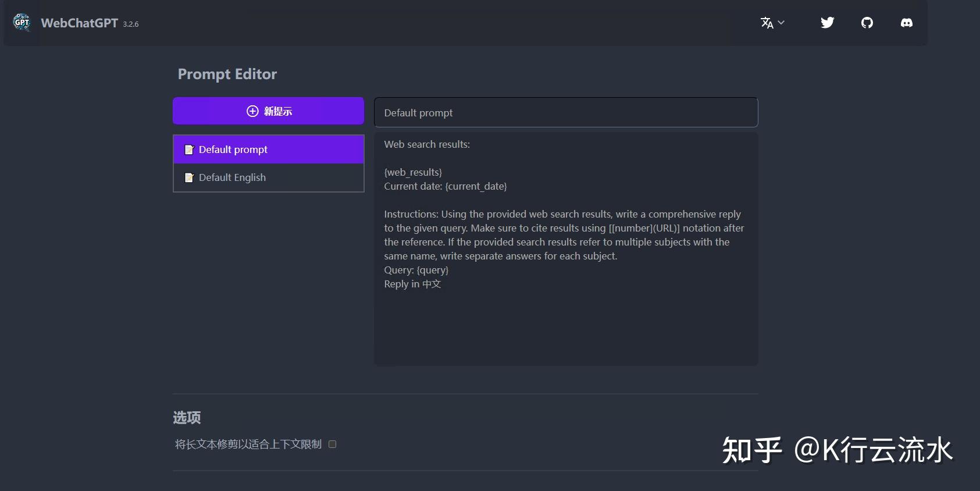Click the 选项 section heading
The height and width of the screenshot is (491, 980).
click(187, 417)
